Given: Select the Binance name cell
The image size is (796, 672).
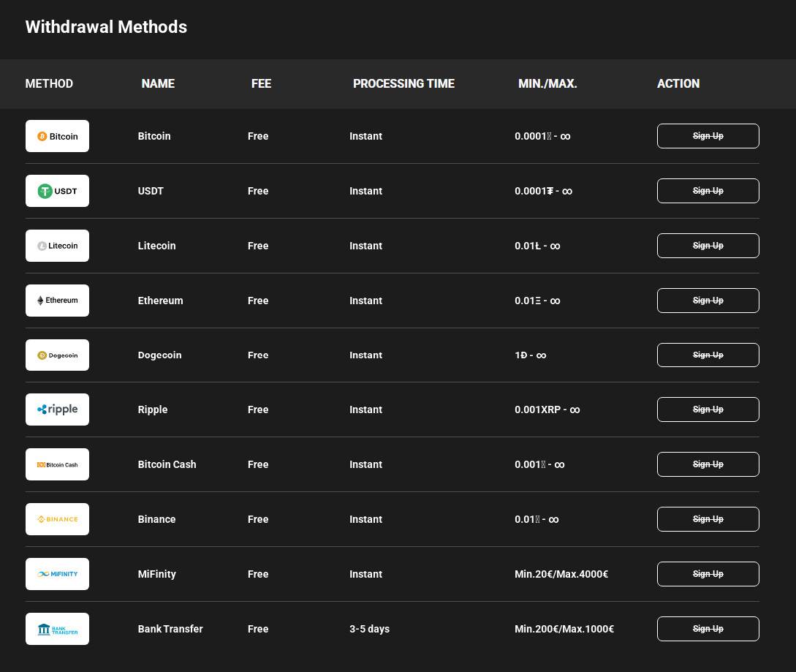Looking at the screenshot, I should click(157, 519).
